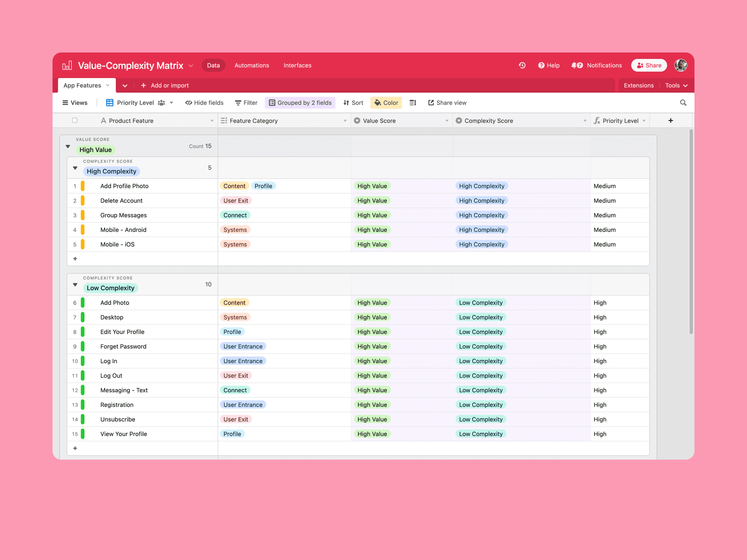Open the Extensions panel
Image resolution: width=747 pixels, height=560 pixels.
point(638,85)
